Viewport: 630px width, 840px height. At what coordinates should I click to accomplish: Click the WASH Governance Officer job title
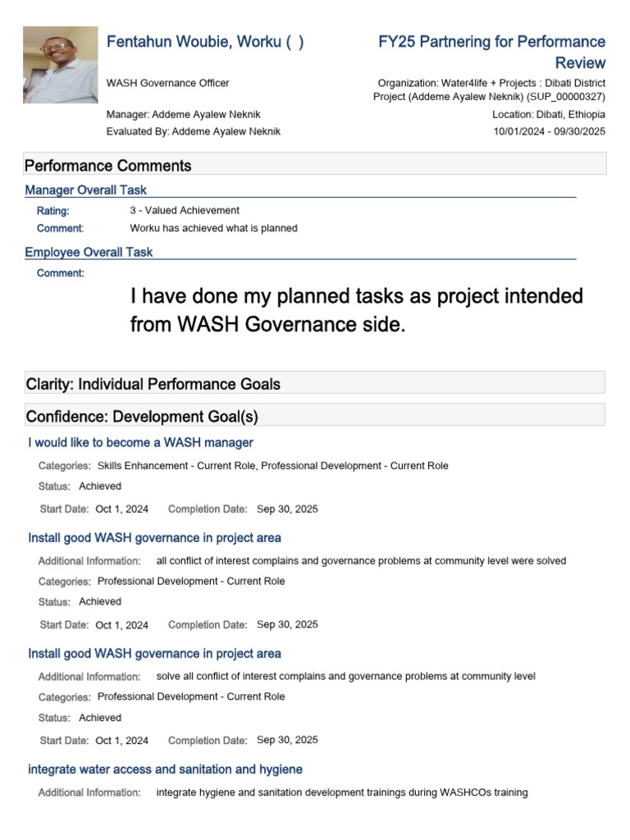(168, 83)
